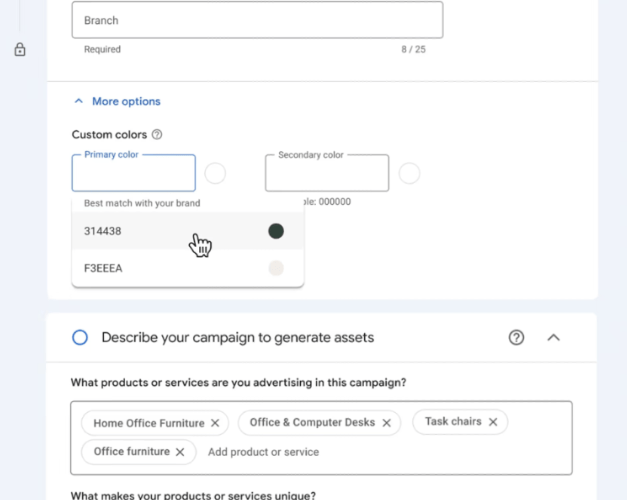Image resolution: width=627 pixels, height=500 pixels.
Task: Open help icon beside Describe your campaign
Action: [516, 338]
